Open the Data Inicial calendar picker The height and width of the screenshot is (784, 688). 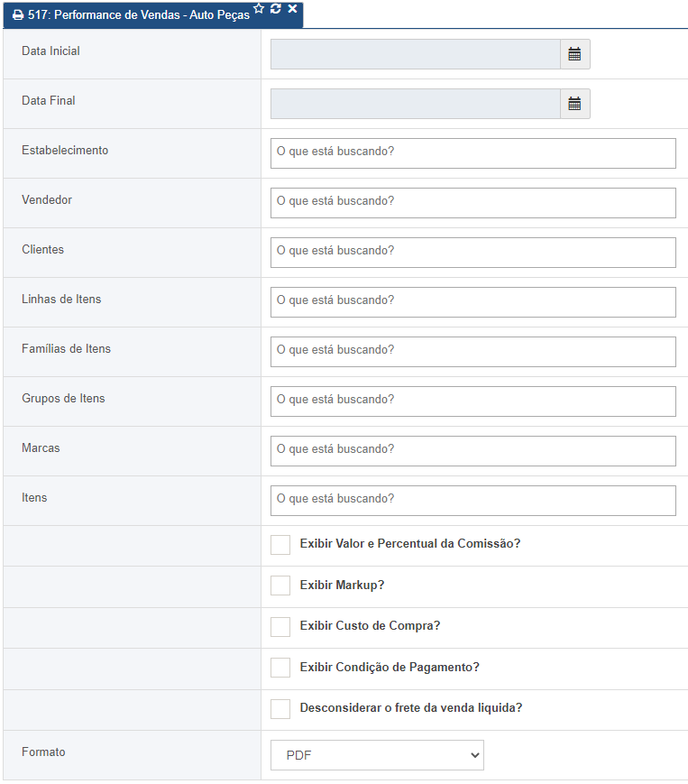point(574,54)
